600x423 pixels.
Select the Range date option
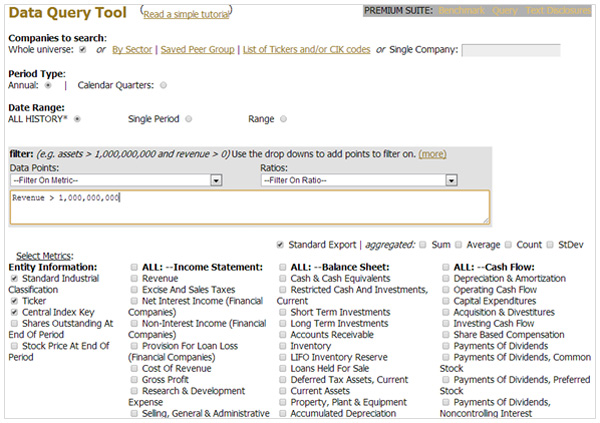tap(283, 119)
